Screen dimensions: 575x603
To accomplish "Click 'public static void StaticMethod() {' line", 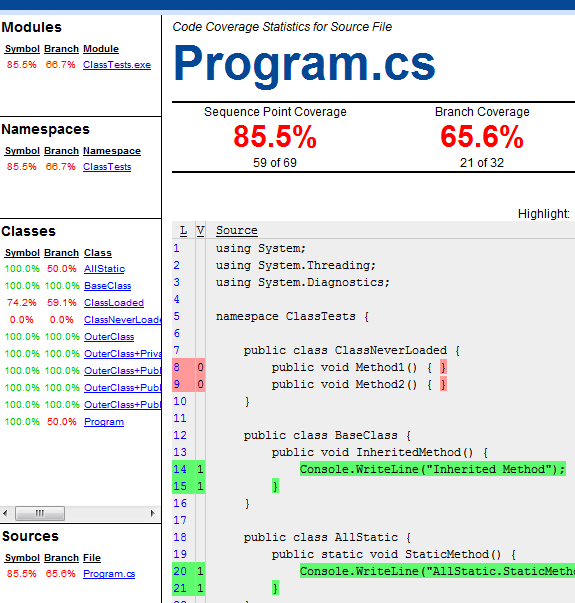I will [393, 554].
